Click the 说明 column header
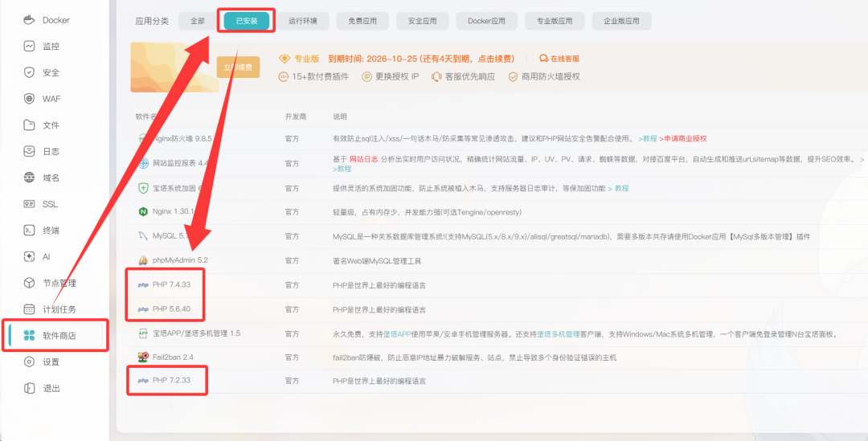Screen dimensions: 868x441 (x=340, y=116)
